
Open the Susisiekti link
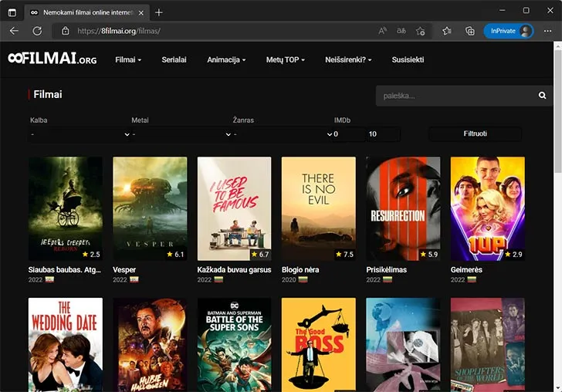408,60
